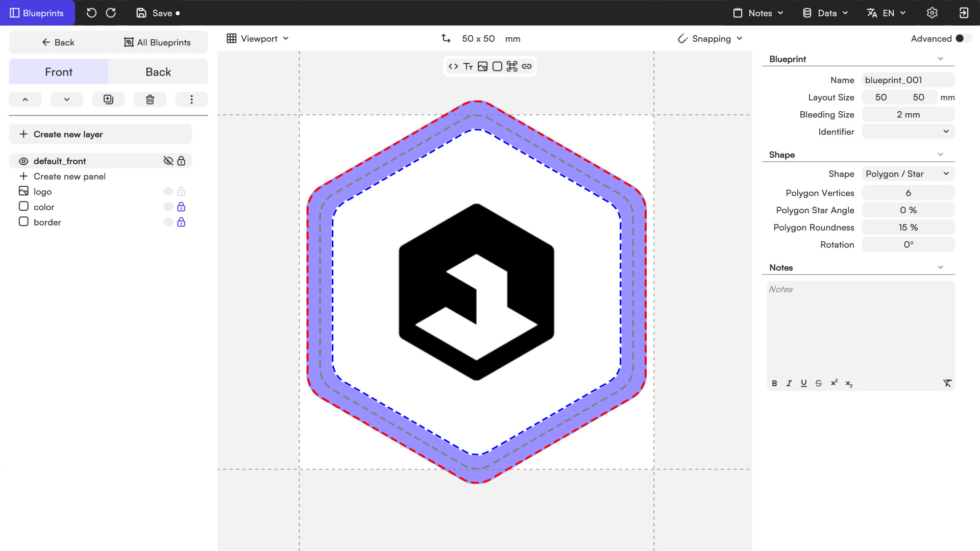
Task: Go Back from the layers panel
Action: pos(58,42)
